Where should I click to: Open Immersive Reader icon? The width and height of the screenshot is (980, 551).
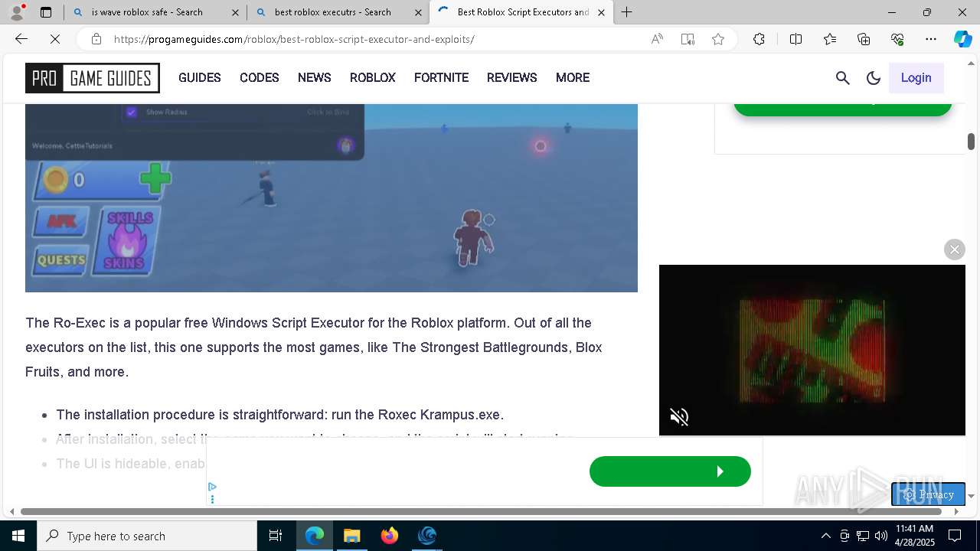click(x=688, y=39)
